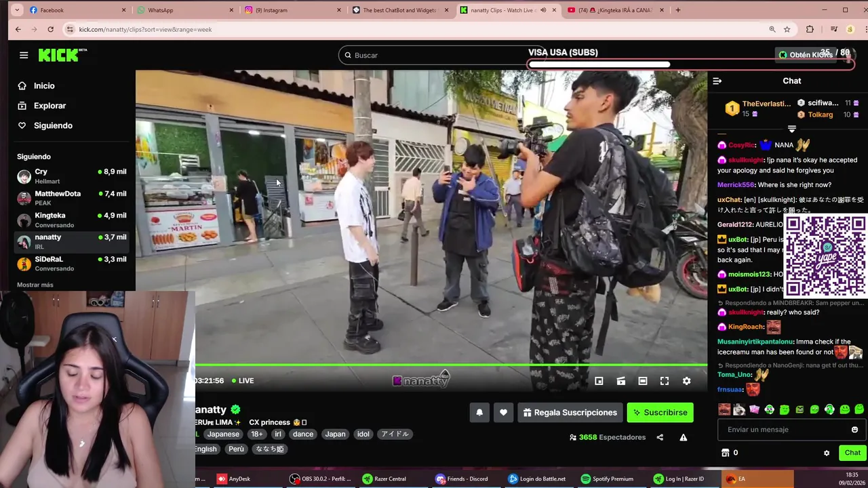This screenshot has width=868, height=488.
Task: Share the stream via share icon
Action: [660, 437]
